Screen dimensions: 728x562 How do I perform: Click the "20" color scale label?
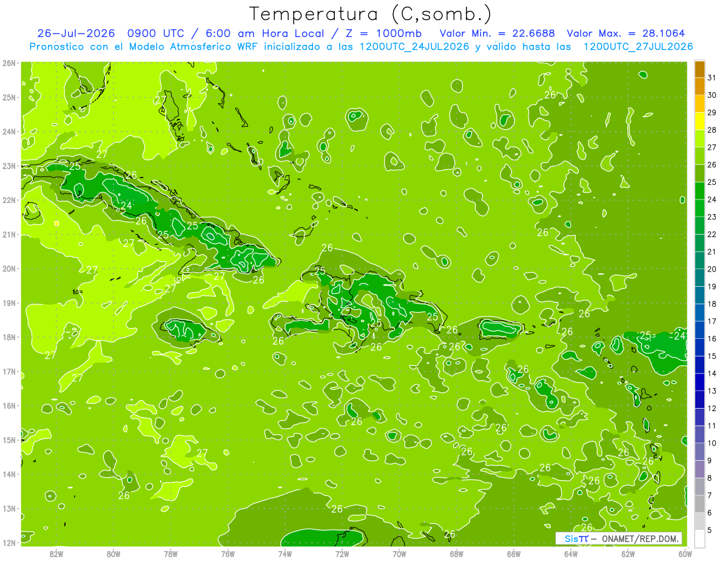click(712, 269)
